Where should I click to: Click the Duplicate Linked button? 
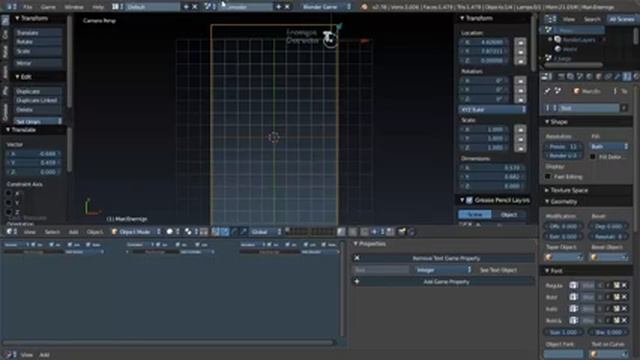(x=38, y=100)
